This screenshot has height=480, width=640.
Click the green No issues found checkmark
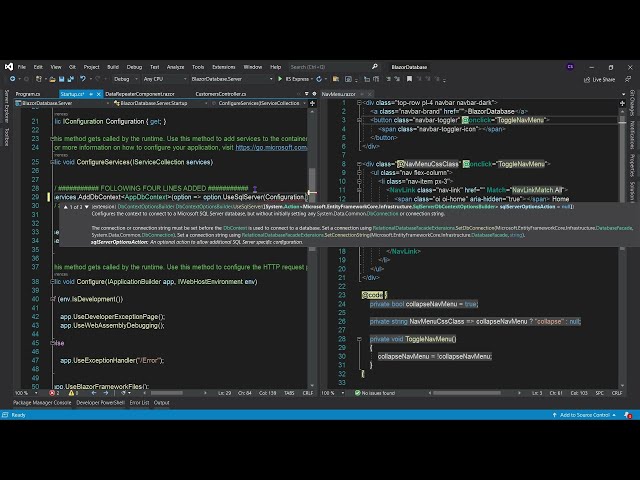coord(358,393)
